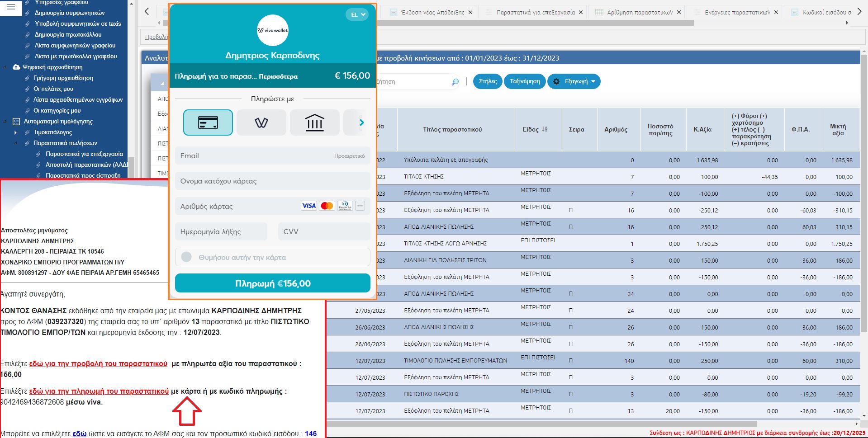The height and width of the screenshot is (438, 868).
Task: Select the credit card payment method icon
Action: click(208, 122)
